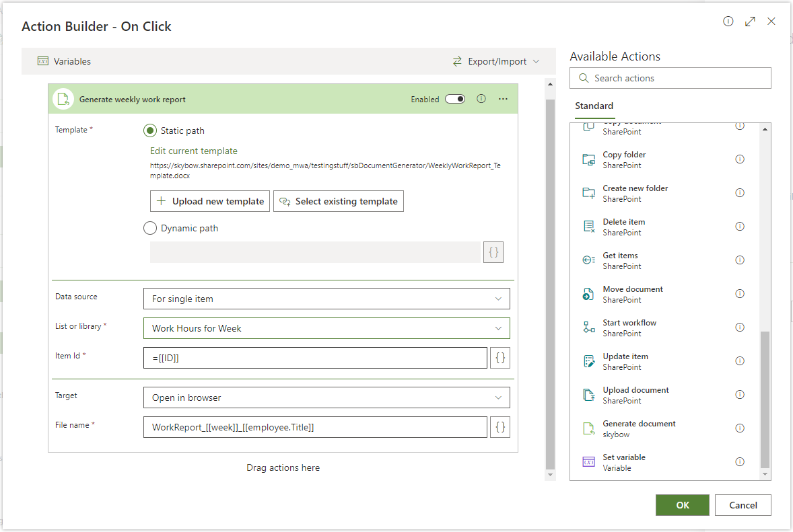Click the Upload document action icon

coord(588,395)
